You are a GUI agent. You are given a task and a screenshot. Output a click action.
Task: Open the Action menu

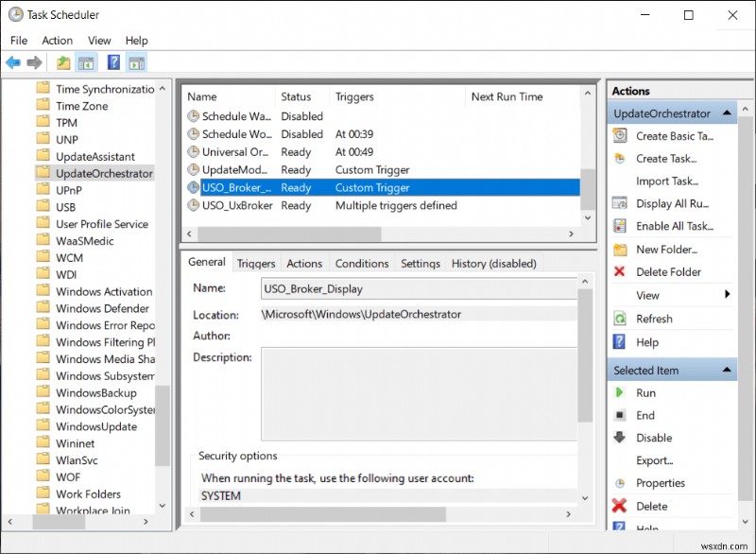(57, 41)
